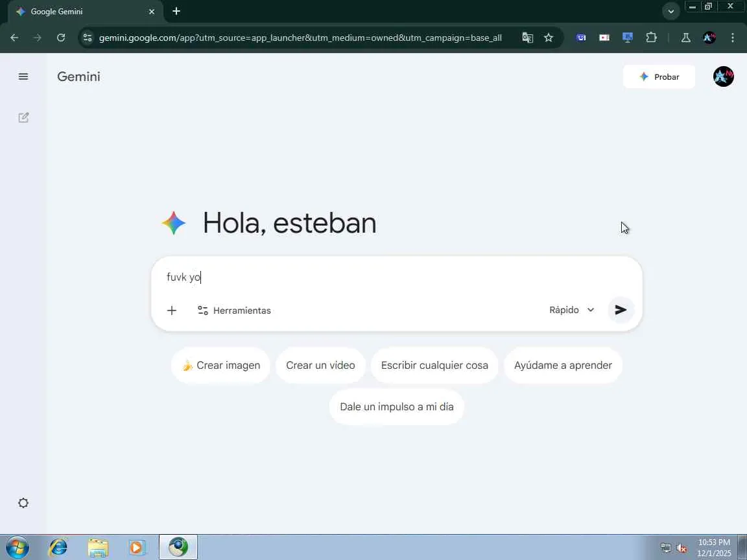Reload the Gemini page
The height and width of the screenshot is (560, 747).
click(61, 38)
